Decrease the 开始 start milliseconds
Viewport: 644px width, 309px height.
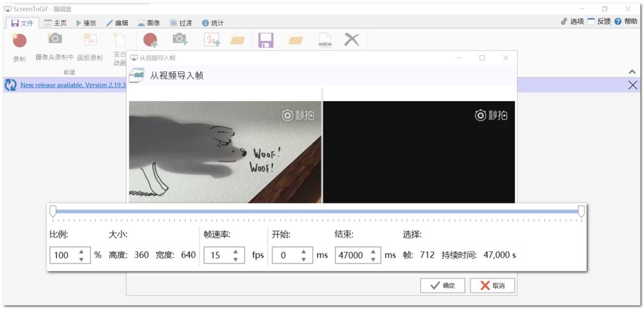304,259
